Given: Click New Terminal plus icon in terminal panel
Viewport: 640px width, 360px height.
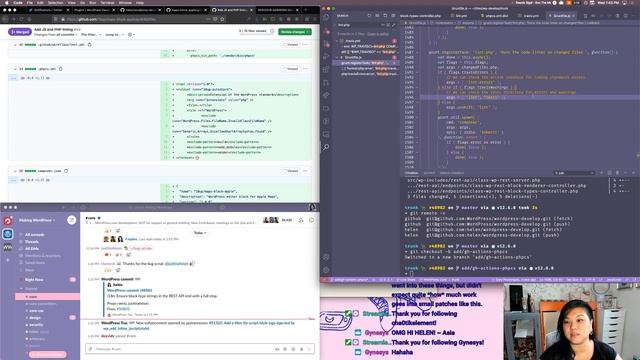Looking at the screenshot, I should point(601,173).
